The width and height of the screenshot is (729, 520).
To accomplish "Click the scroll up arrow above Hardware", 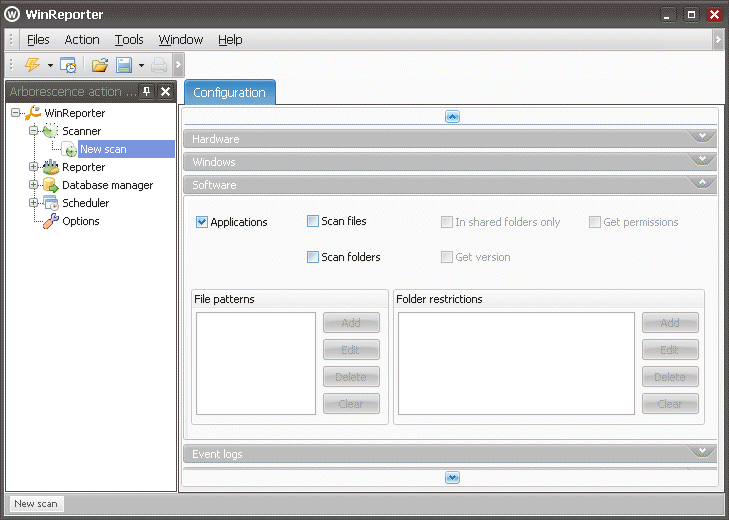I will (452, 116).
